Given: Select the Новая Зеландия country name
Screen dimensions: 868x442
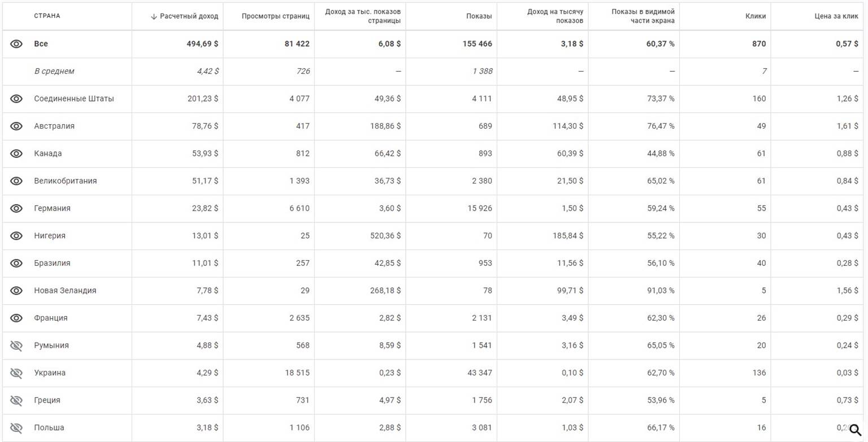Looking at the screenshot, I should 65,291.
